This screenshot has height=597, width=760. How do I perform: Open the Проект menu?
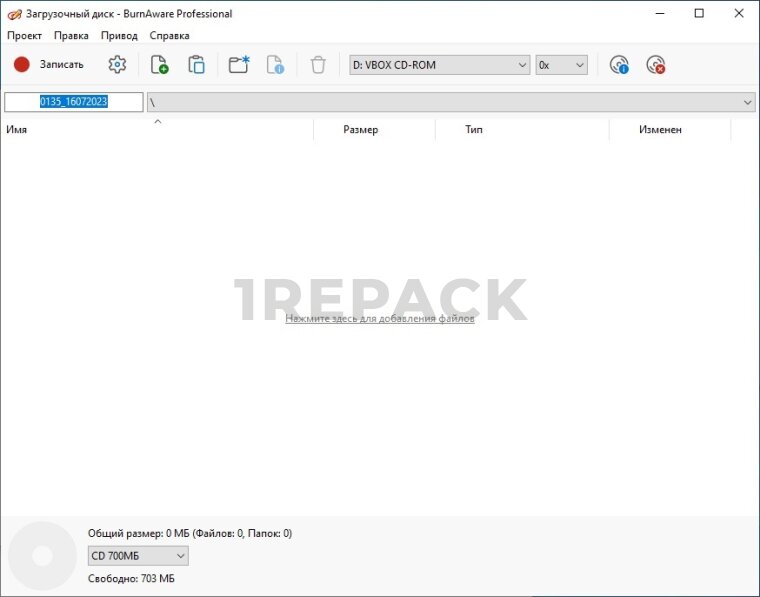click(24, 35)
